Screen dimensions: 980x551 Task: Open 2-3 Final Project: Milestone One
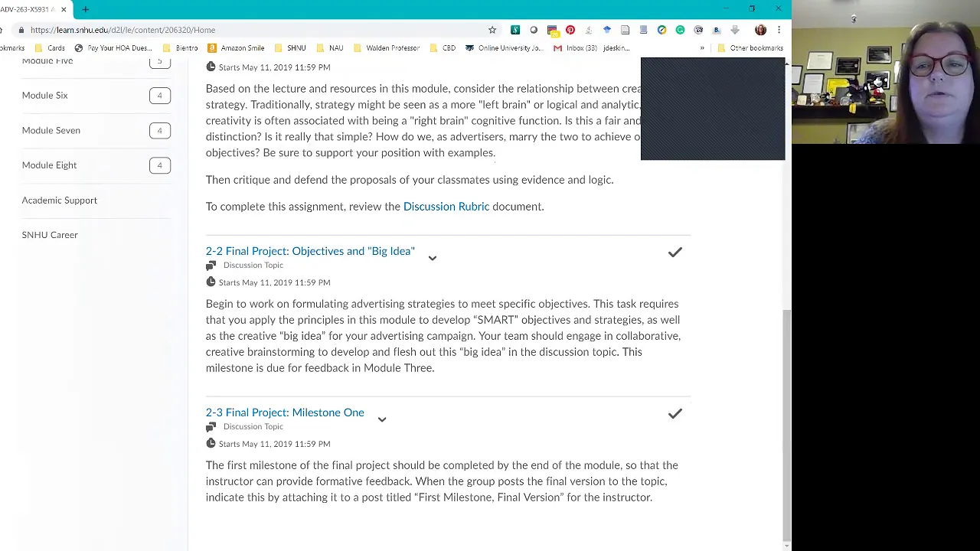point(285,412)
